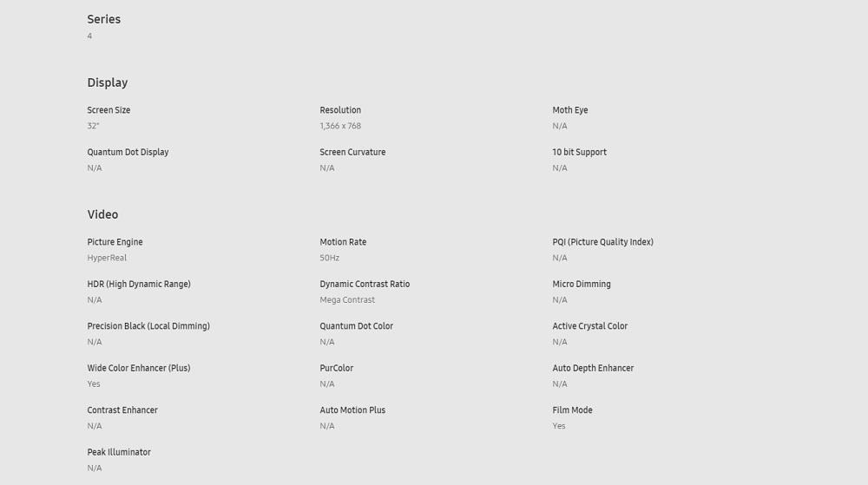Click the Video section heading
This screenshot has width=868, height=485.
(x=102, y=214)
